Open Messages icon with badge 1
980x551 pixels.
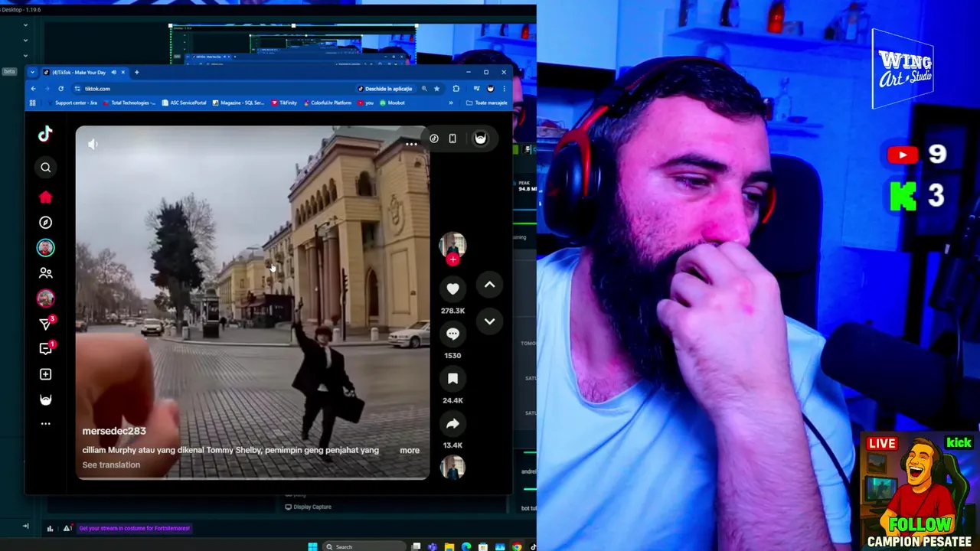[x=46, y=348]
